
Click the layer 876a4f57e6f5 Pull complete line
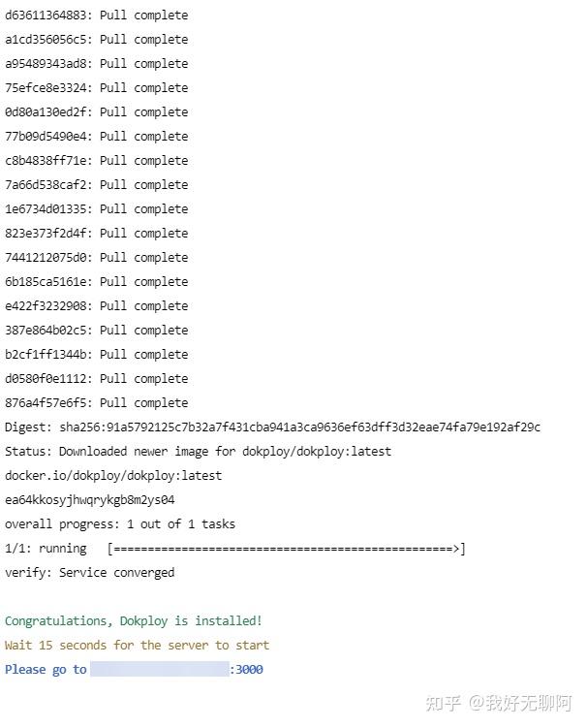tap(96, 403)
